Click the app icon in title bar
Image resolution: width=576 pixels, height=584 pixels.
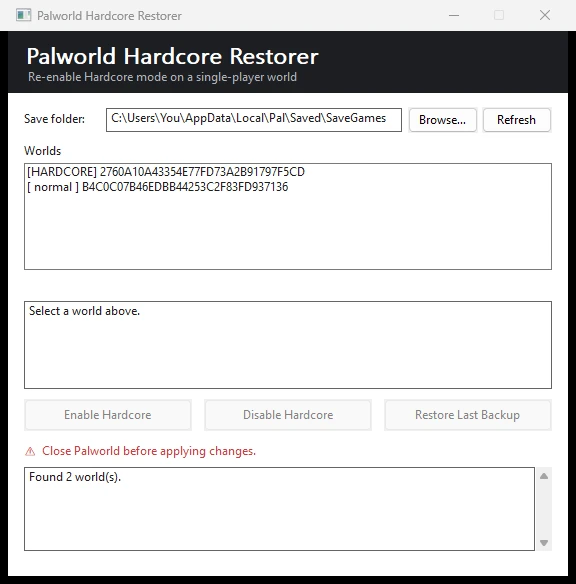pyautogui.click(x=23, y=15)
